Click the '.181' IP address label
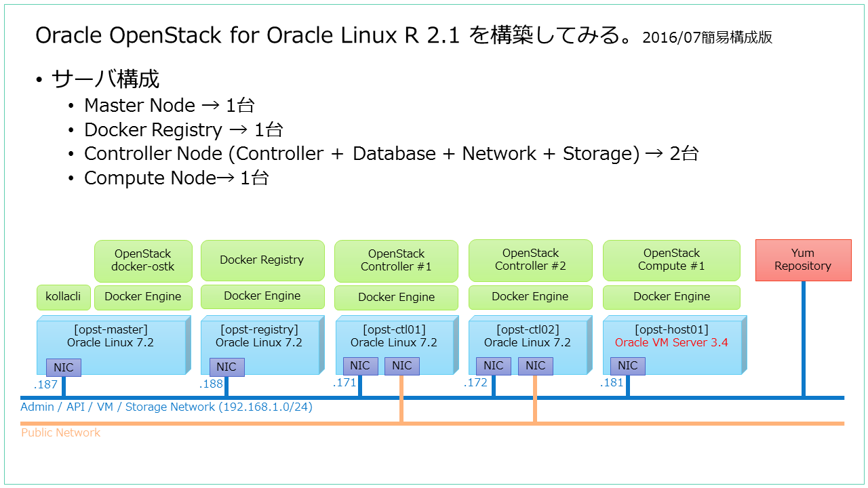Viewport: 868px width, 488px height. (x=612, y=383)
